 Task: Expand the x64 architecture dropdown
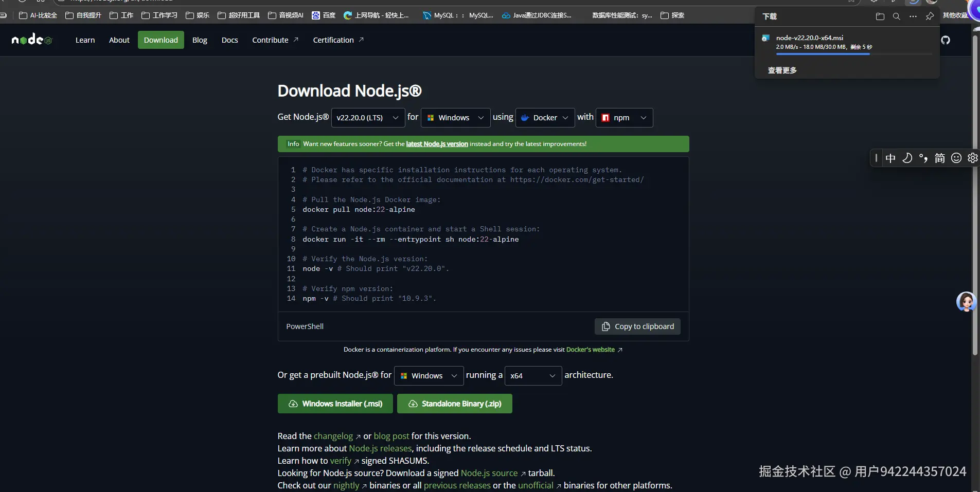[x=533, y=376]
